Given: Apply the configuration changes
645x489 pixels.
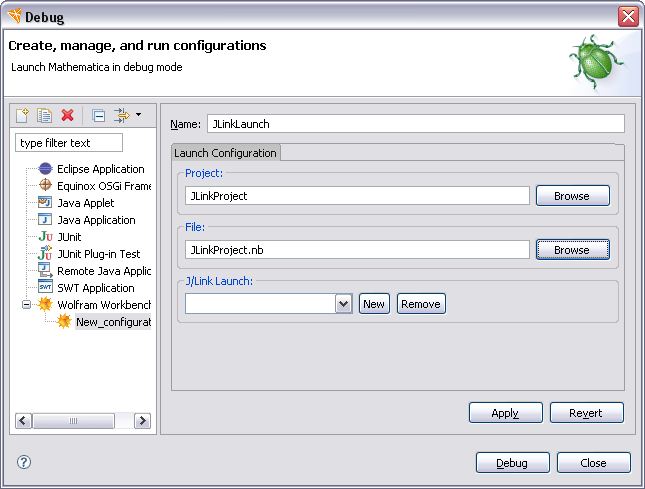Looking at the screenshot, I should pos(506,413).
